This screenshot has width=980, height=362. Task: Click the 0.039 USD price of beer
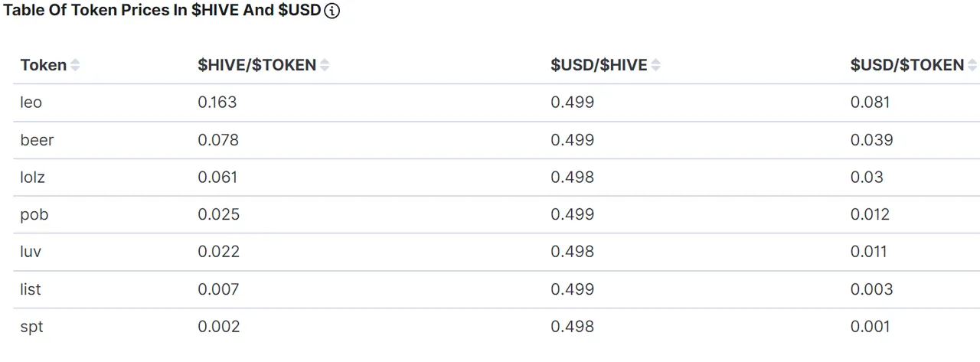(871, 140)
